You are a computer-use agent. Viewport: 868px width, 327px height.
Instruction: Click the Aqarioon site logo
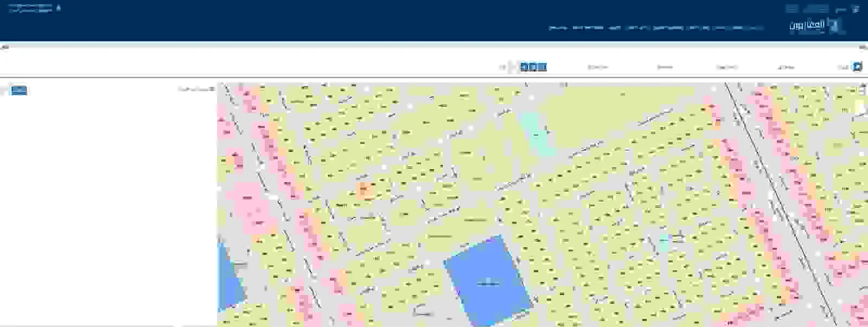[815, 25]
